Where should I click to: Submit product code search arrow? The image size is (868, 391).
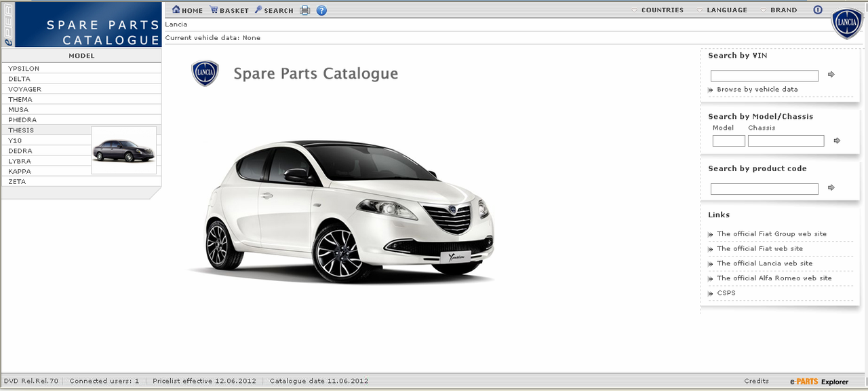click(831, 187)
